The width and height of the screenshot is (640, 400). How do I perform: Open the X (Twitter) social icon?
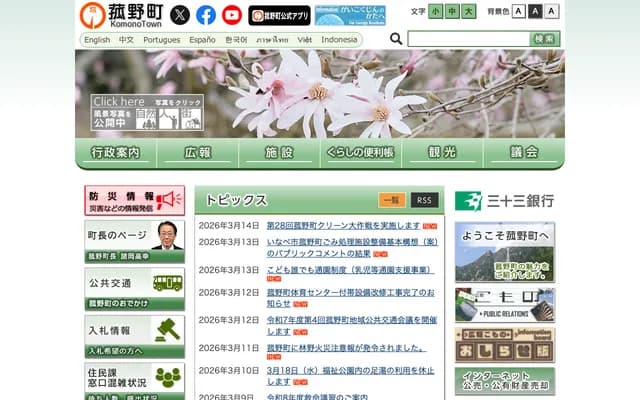[x=179, y=14]
